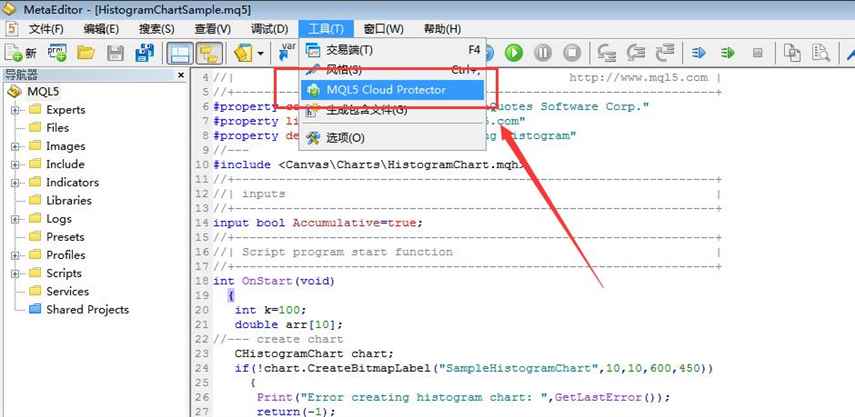This screenshot has width=855, height=417.
Task: Click the grayed-out Save icon
Action: (x=115, y=53)
